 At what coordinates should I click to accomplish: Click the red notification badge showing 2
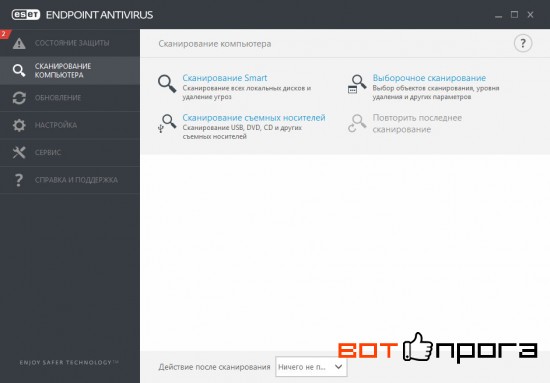coord(5,34)
